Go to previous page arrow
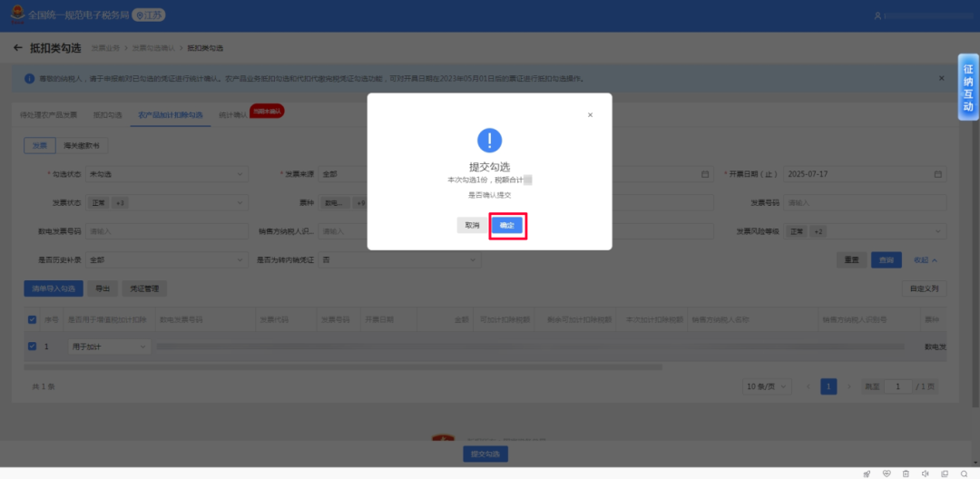Image resolution: width=980 pixels, height=479 pixels. pos(808,386)
